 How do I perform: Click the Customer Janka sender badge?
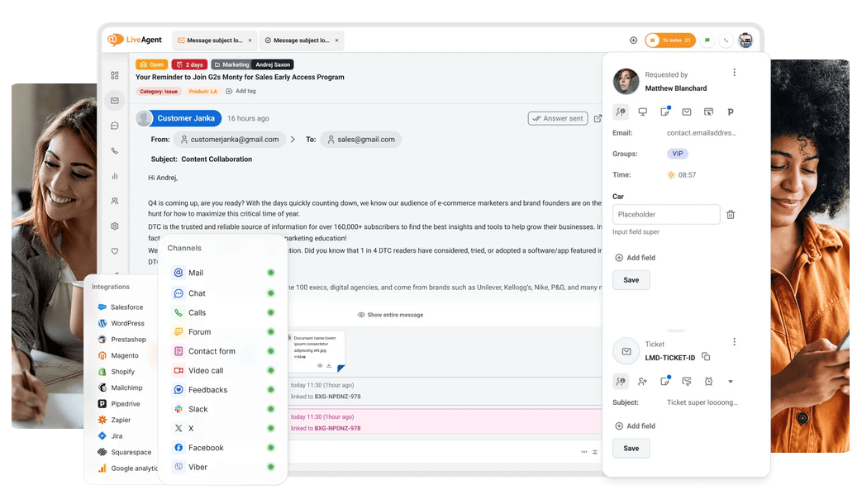[179, 118]
